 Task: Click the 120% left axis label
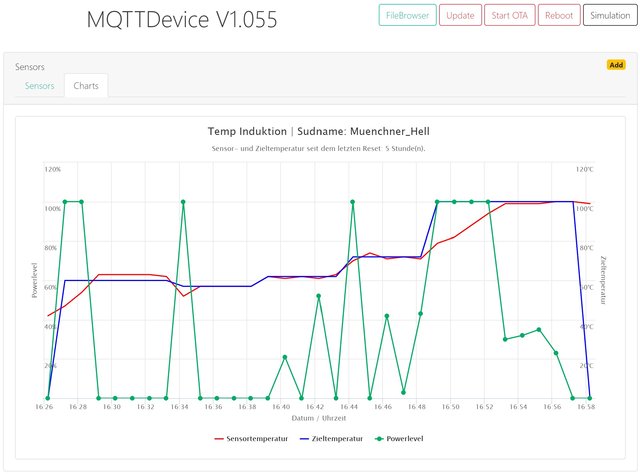[x=53, y=169]
